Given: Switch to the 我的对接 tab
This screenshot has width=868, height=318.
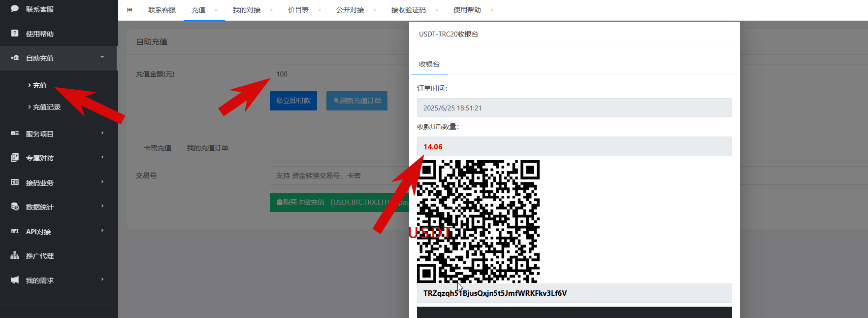Looking at the screenshot, I should click(x=247, y=10).
